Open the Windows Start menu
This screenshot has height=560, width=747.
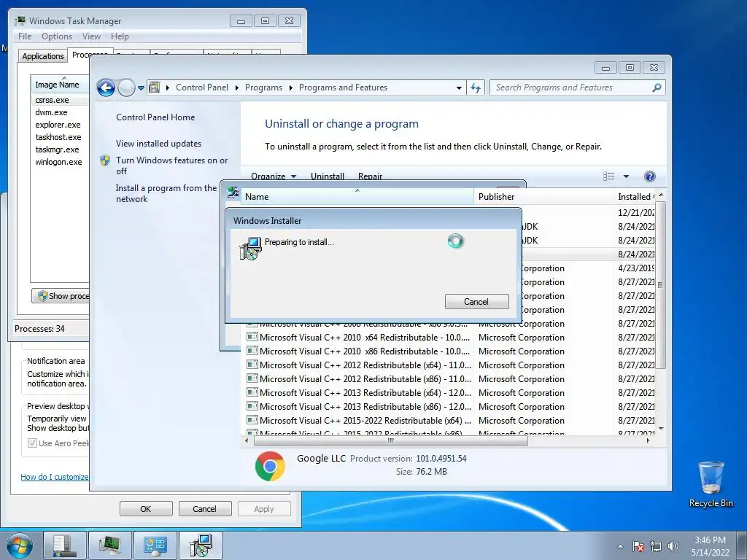click(x=19, y=545)
